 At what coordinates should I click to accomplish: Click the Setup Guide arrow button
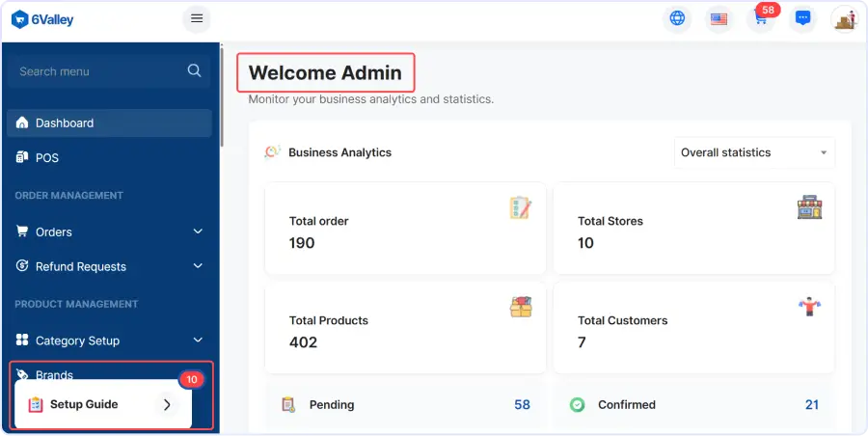[167, 405]
